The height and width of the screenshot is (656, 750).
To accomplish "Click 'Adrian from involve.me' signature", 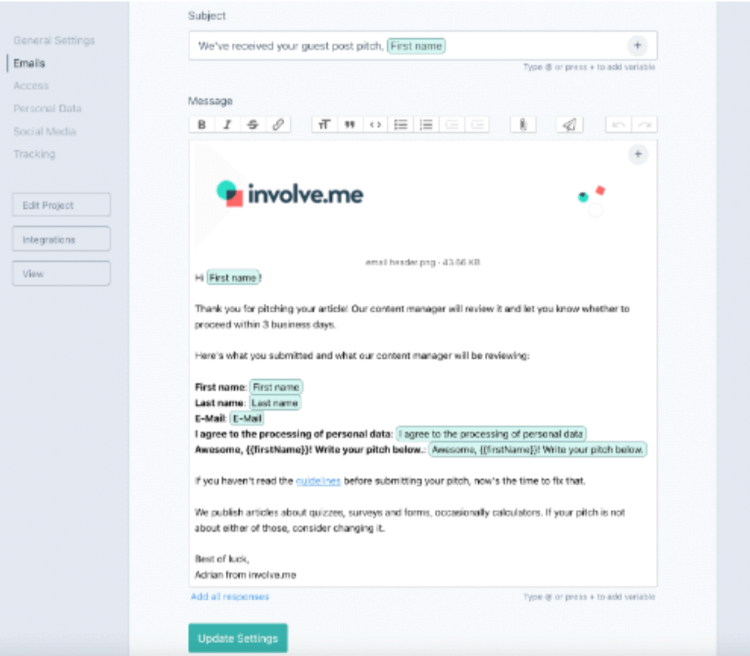I will 245,575.
